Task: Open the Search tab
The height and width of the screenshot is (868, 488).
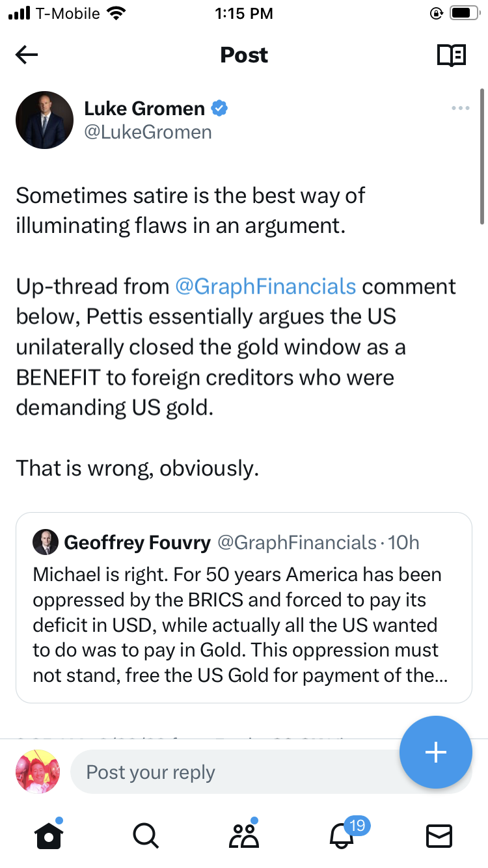Action: (145, 835)
